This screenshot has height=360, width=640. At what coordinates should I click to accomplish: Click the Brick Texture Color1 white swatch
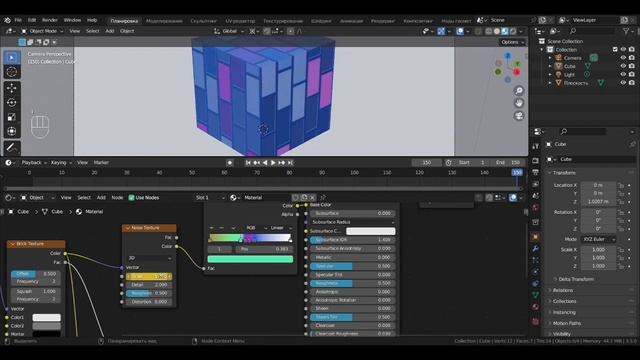47,318
